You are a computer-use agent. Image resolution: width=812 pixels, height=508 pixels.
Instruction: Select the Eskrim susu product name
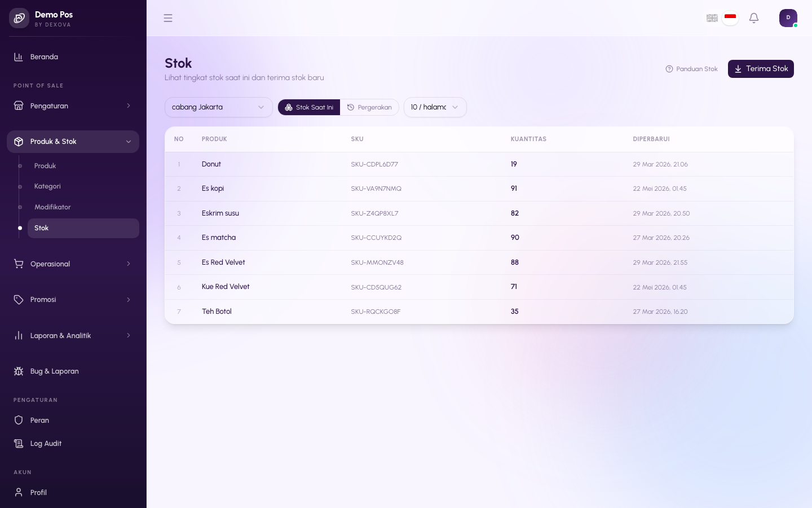point(220,213)
